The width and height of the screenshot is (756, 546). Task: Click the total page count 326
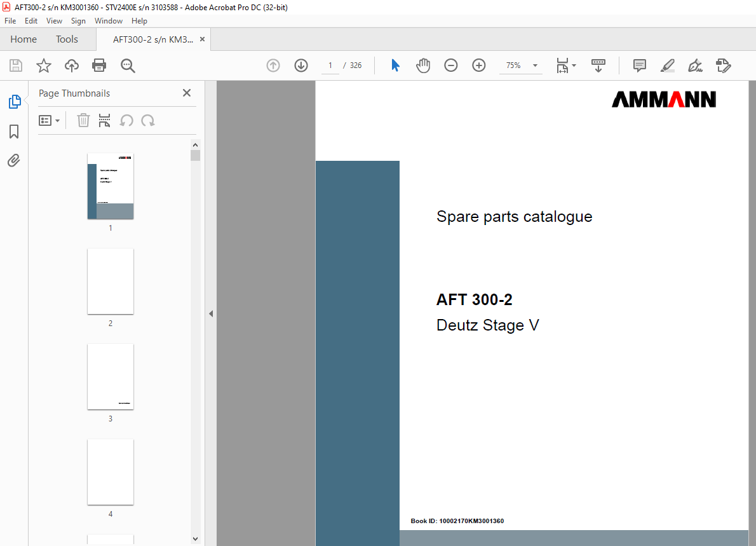pyautogui.click(x=356, y=65)
